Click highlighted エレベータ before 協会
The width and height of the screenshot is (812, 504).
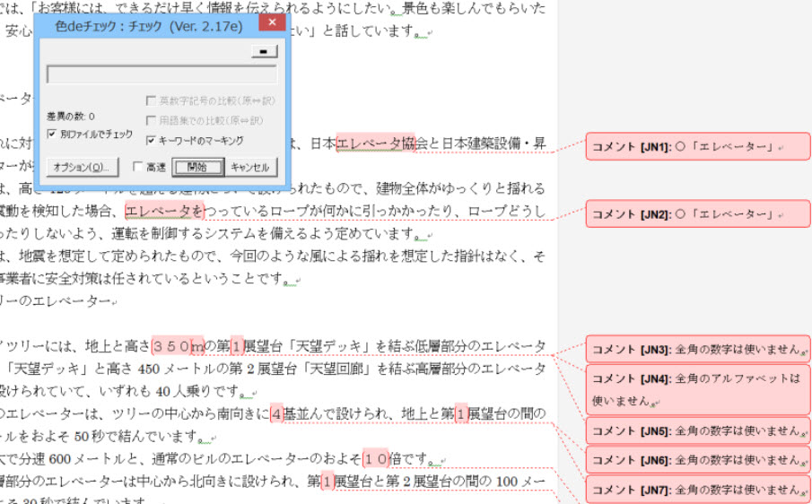pos(370,143)
